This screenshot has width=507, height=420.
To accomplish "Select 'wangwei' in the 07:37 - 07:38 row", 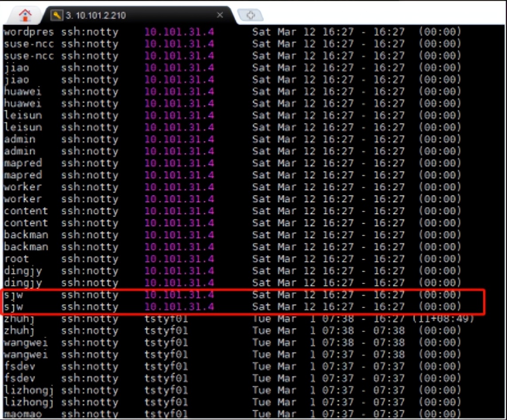I will point(26,355).
